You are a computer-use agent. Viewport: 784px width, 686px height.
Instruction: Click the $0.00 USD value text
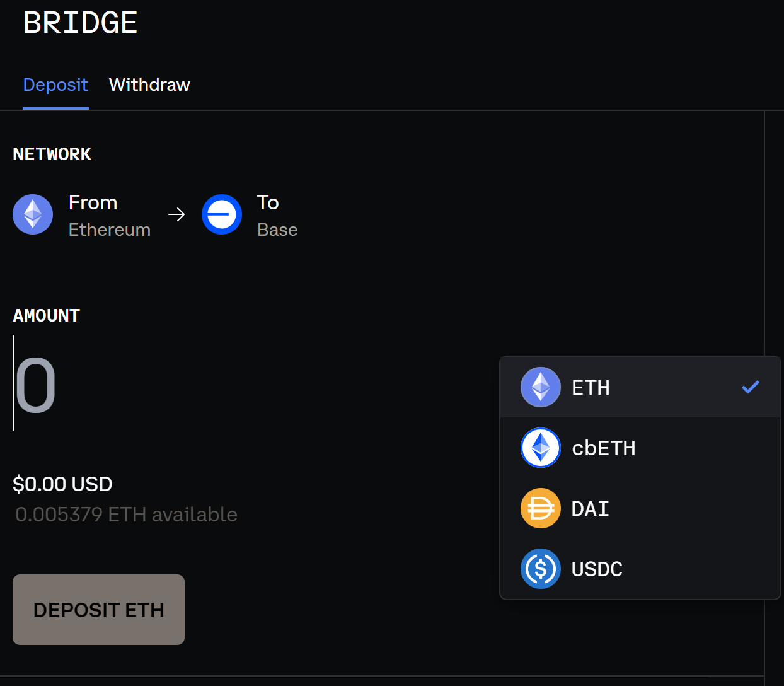(62, 484)
